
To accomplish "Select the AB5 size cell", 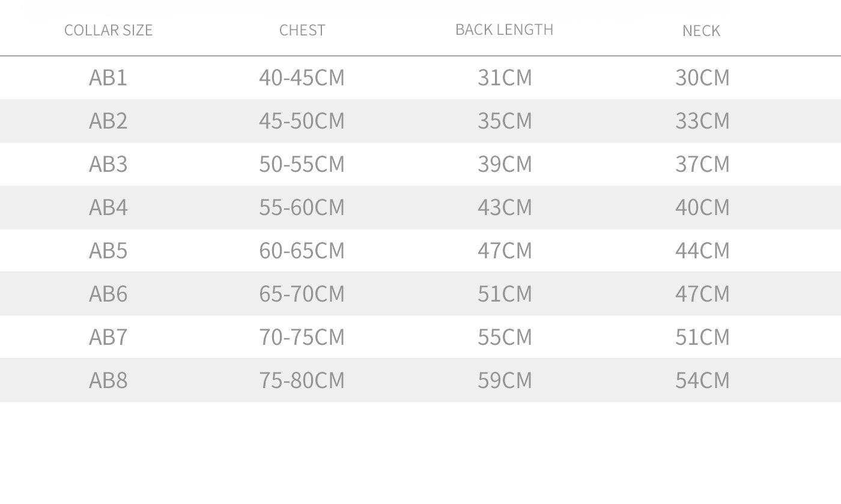I will pyautogui.click(x=108, y=250).
